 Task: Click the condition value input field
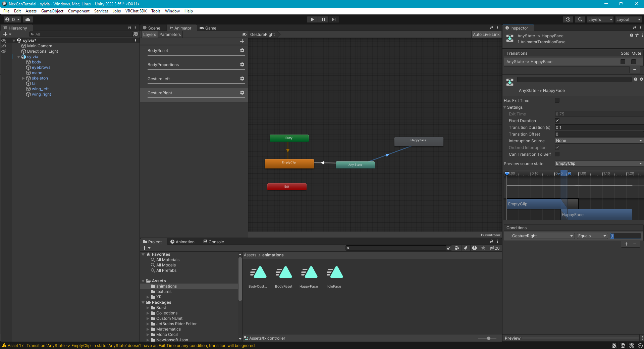point(626,236)
